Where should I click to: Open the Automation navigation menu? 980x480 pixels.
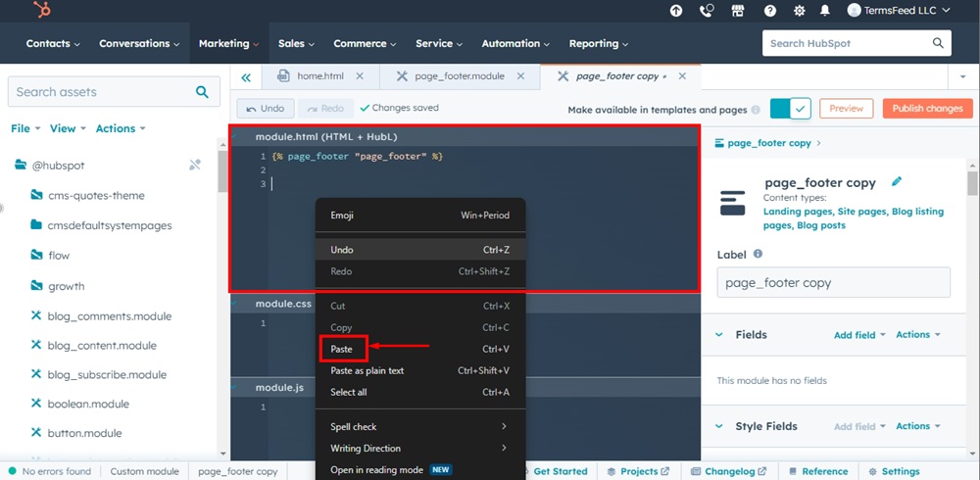(515, 43)
